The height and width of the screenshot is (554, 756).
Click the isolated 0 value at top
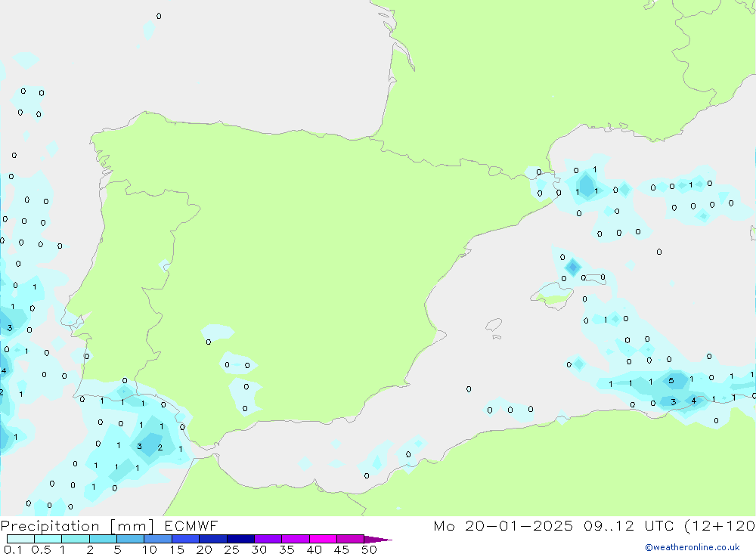coord(158,16)
